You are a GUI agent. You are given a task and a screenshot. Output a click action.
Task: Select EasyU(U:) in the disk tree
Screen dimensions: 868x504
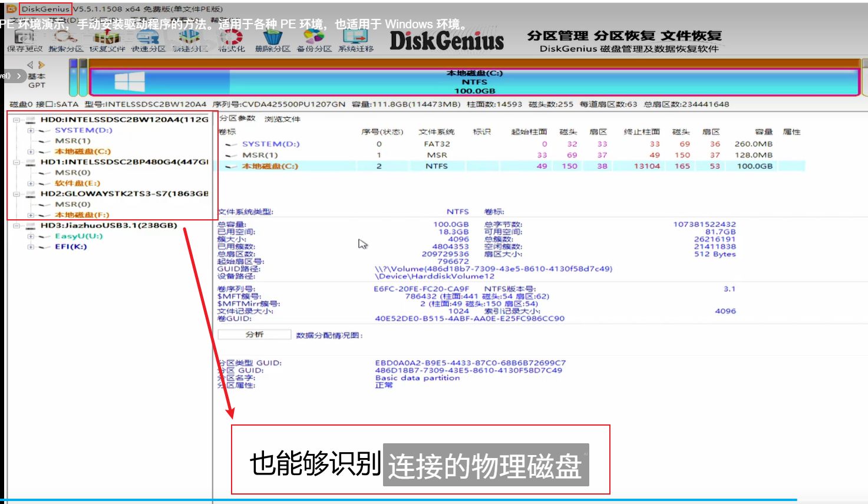(x=79, y=236)
